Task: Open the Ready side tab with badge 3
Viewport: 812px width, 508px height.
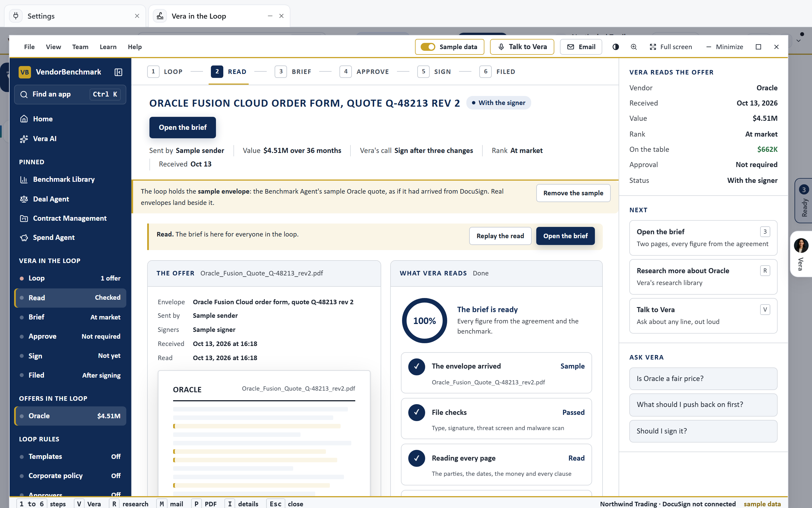Action: [x=804, y=201]
